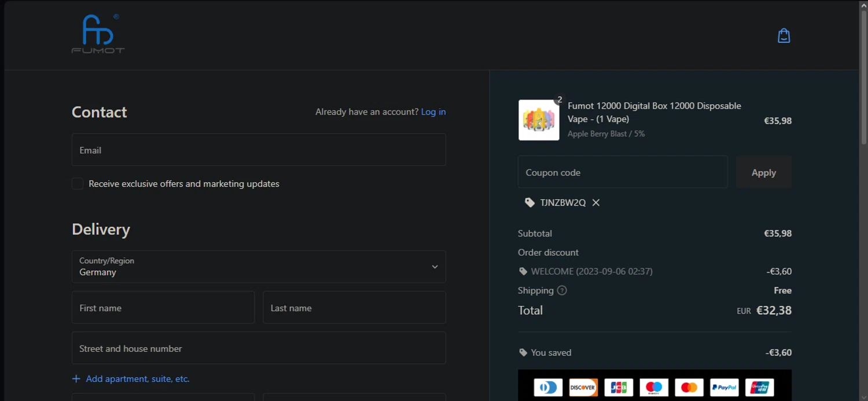Click the UnionPay payment icon
The width and height of the screenshot is (868, 401).
coord(760,387)
